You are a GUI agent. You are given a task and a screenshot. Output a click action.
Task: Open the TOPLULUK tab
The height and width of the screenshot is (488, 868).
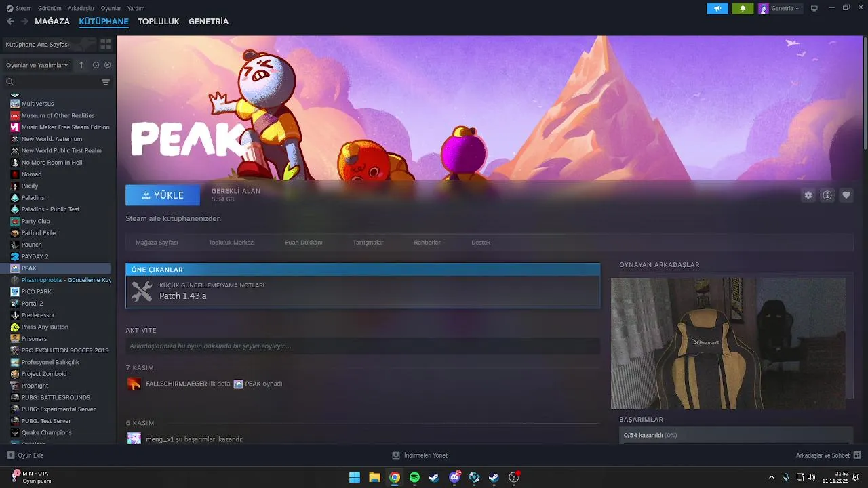point(158,22)
